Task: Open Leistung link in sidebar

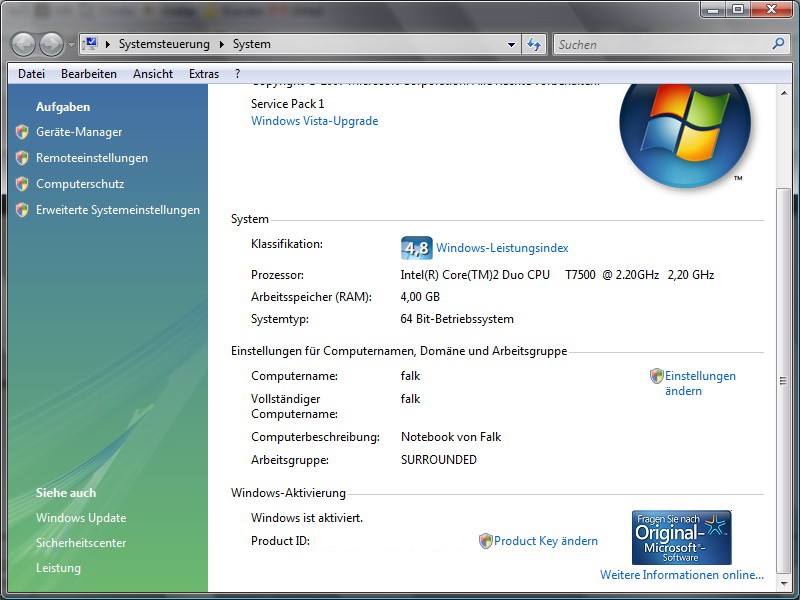Action: (58, 568)
